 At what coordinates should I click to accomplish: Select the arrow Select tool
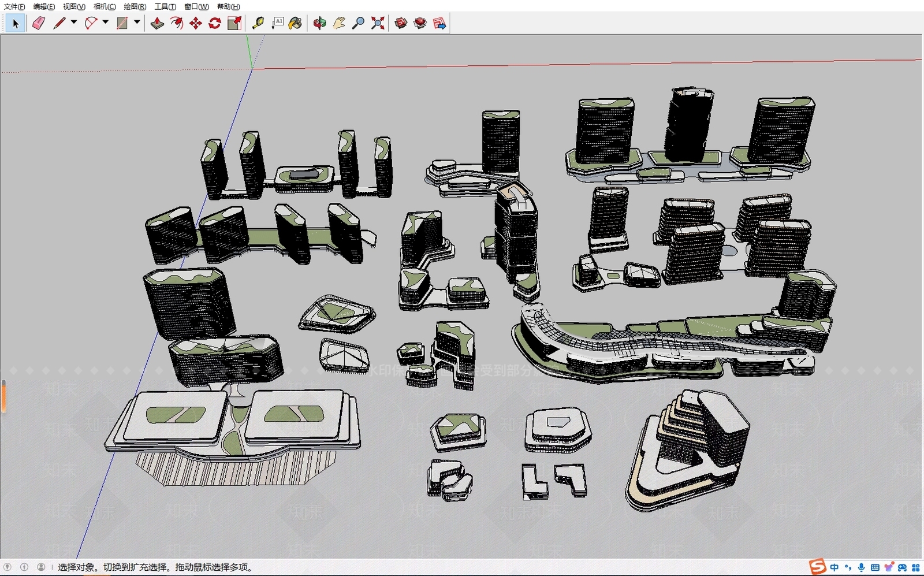16,24
